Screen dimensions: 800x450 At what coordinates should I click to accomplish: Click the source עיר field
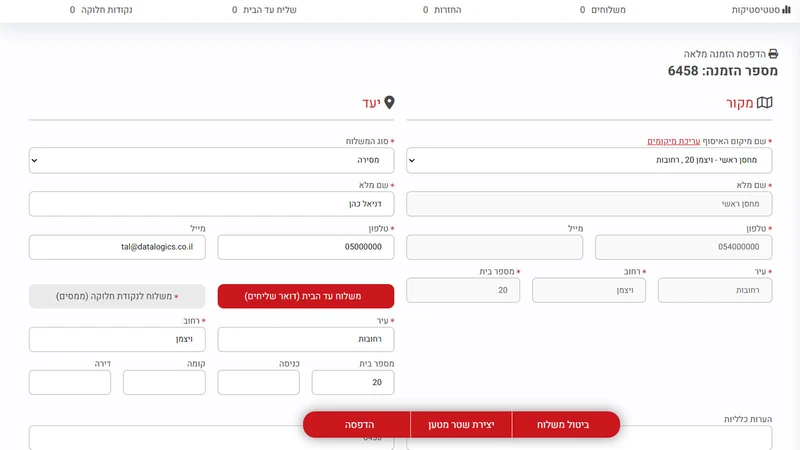[715, 290]
